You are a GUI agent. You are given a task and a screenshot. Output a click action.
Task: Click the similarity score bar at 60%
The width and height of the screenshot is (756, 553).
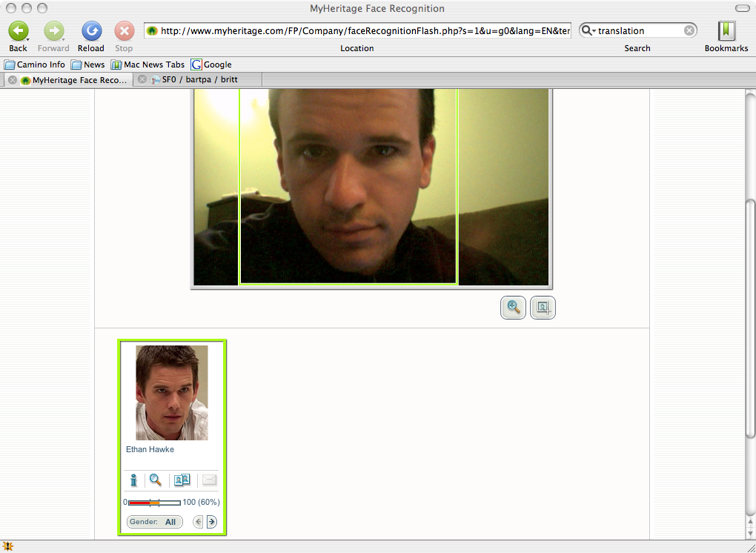pyautogui.click(x=154, y=503)
